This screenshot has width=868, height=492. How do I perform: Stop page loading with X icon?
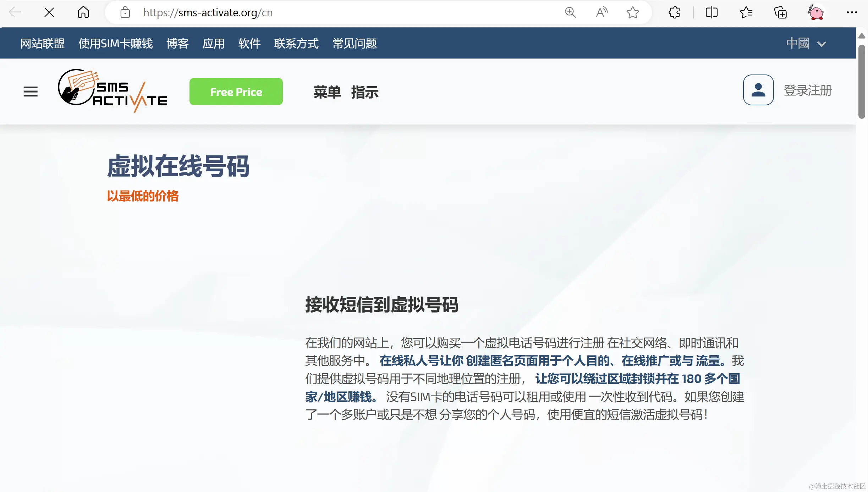click(49, 12)
